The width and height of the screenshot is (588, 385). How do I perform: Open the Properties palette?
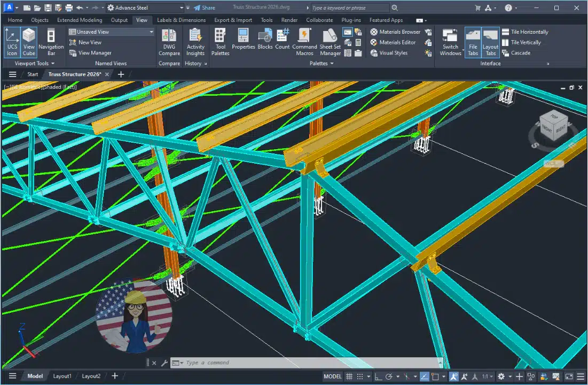coord(244,42)
